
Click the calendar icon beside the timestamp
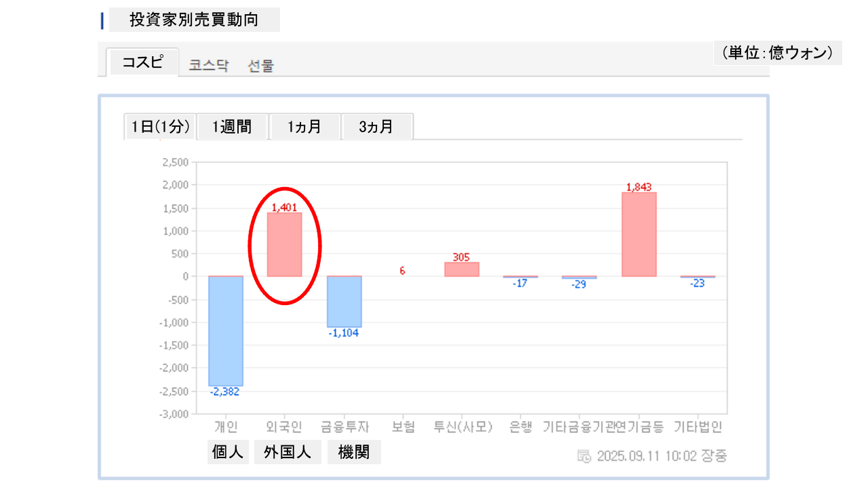click(x=584, y=456)
